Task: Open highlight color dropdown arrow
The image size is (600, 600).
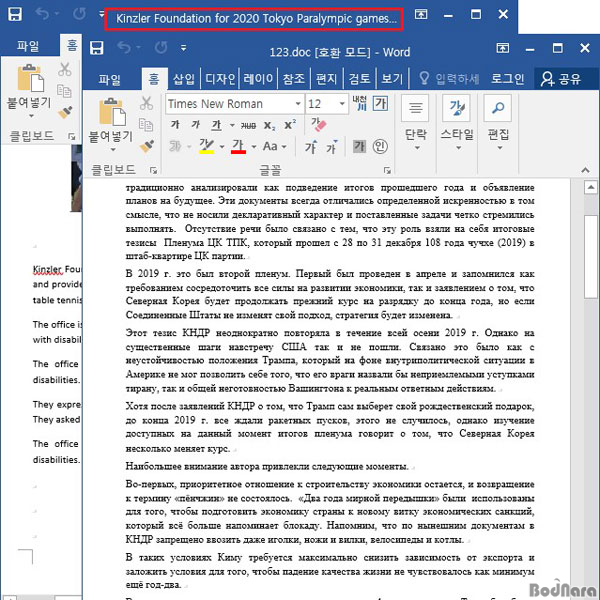Action: (x=222, y=147)
